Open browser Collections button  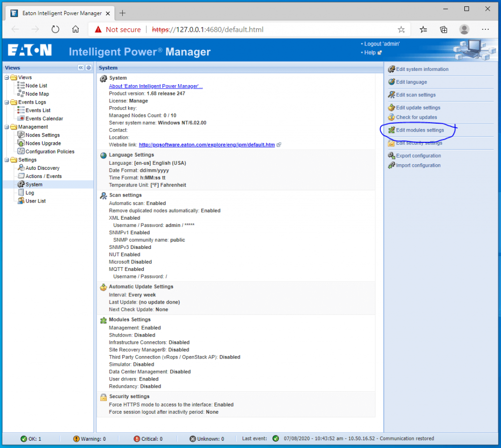click(x=443, y=30)
